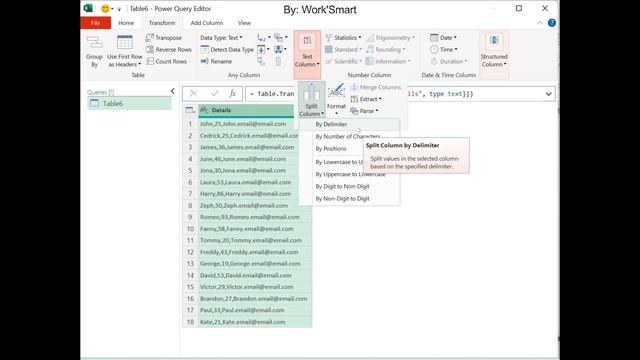Open the Help icon
Viewport: 640px width, 360px height.
click(552, 23)
